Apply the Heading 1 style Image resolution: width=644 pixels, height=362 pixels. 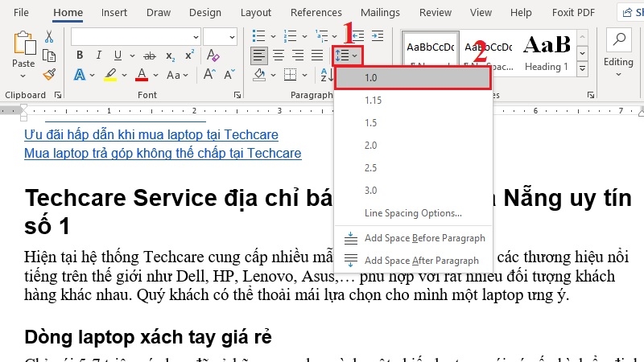pos(547,53)
